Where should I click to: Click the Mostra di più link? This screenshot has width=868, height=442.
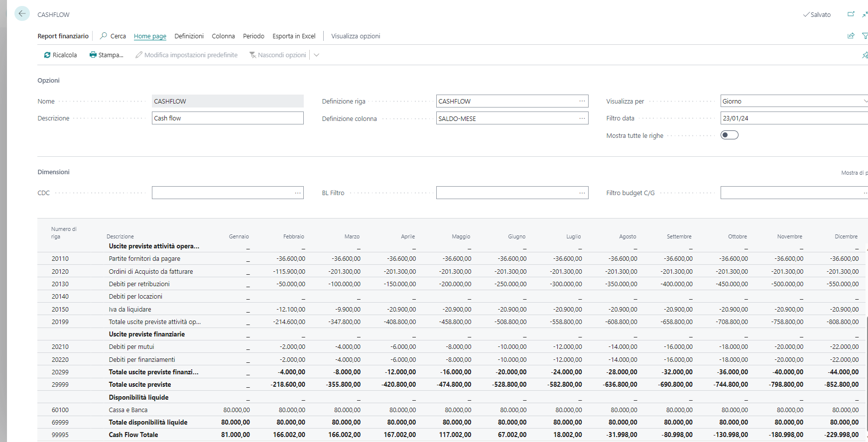click(x=855, y=173)
